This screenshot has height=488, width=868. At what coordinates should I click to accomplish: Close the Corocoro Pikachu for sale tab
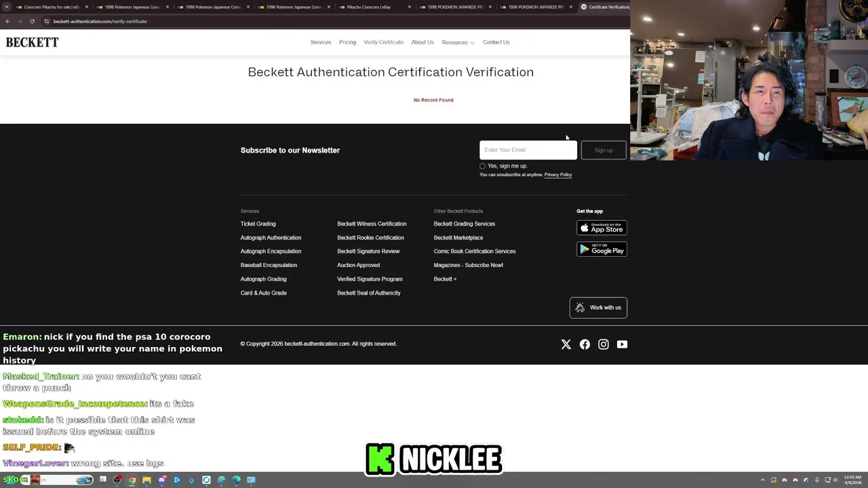[87, 7]
